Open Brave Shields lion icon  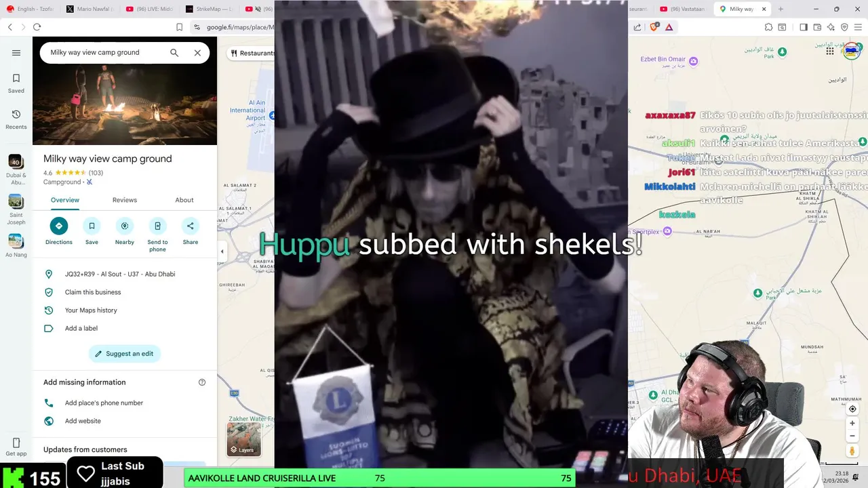(654, 27)
